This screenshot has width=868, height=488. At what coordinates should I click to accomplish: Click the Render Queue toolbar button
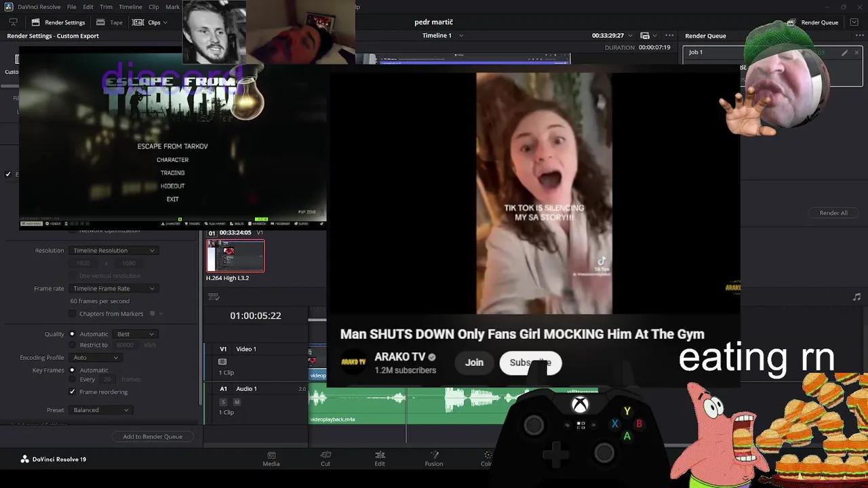(812, 22)
